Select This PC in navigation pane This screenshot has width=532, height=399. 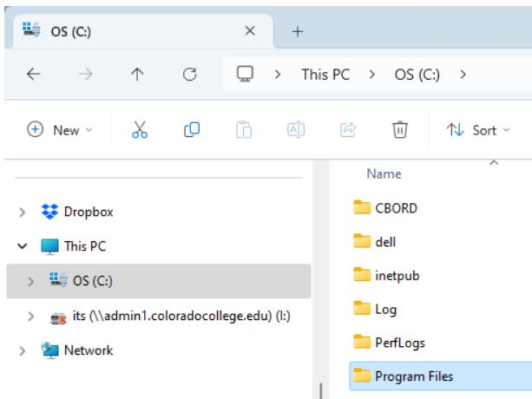(x=85, y=246)
